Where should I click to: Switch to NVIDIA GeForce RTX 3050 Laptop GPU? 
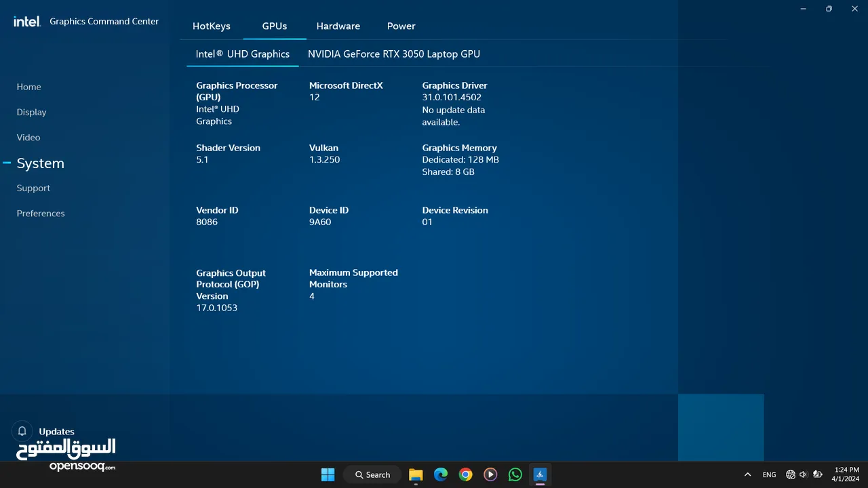[394, 54]
